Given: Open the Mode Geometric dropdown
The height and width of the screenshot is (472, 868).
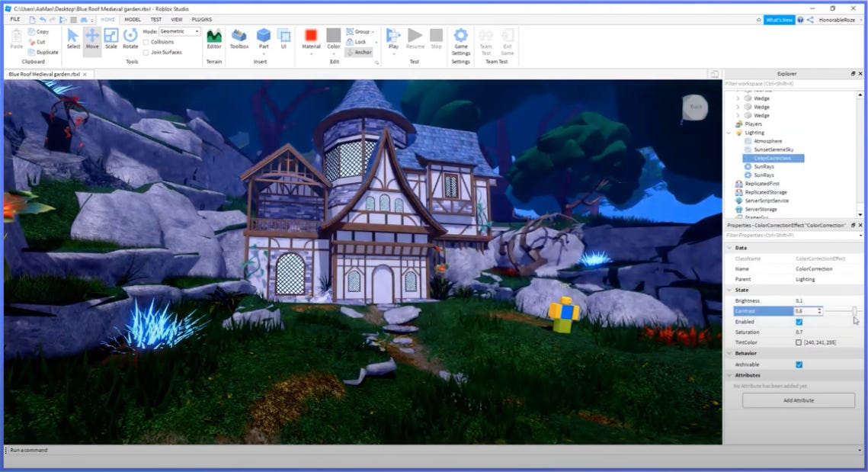Looking at the screenshot, I should (x=179, y=31).
